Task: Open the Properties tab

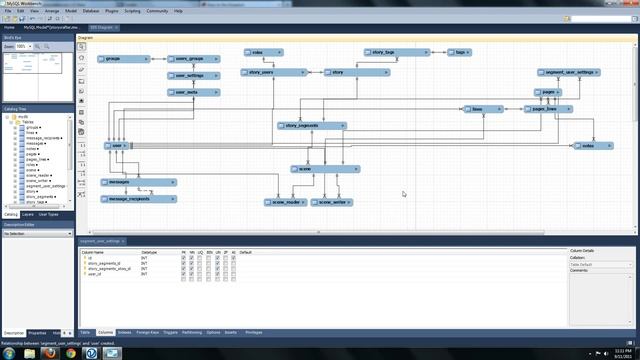Action: pos(37,333)
